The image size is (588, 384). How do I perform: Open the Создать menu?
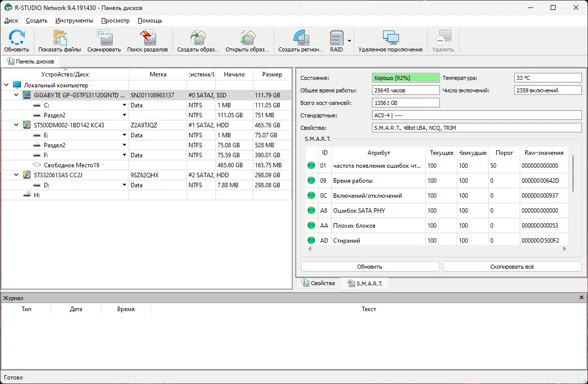tap(36, 20)
